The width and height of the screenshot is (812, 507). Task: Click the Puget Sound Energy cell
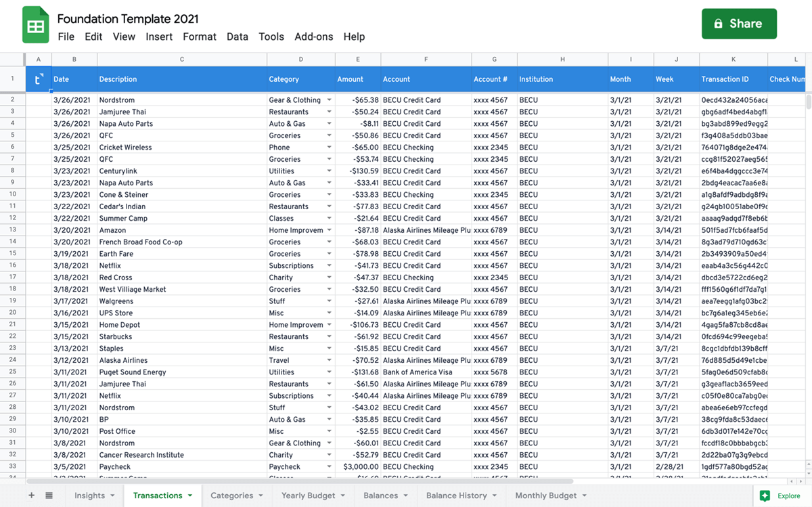point(182,372)
